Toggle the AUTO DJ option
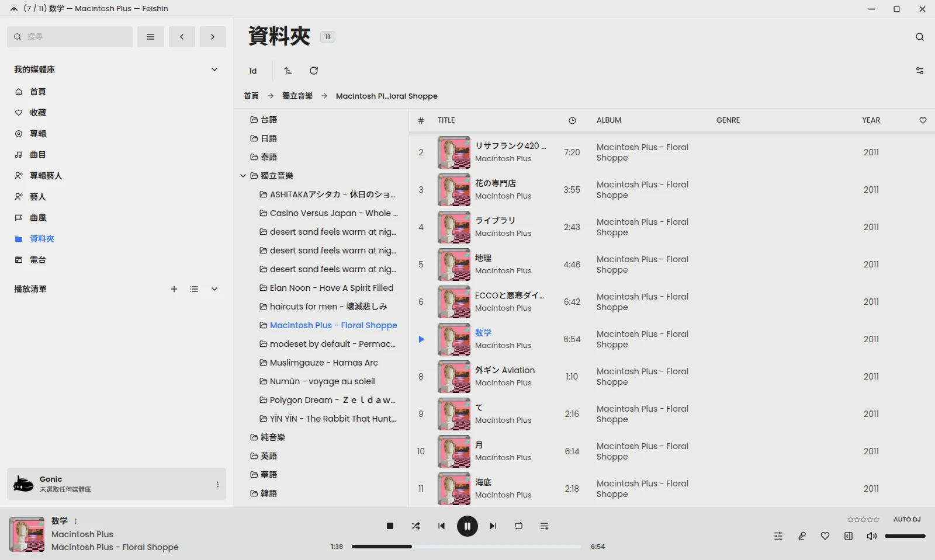This screenshot has width=935, height=560. click(x=907, y=519)
